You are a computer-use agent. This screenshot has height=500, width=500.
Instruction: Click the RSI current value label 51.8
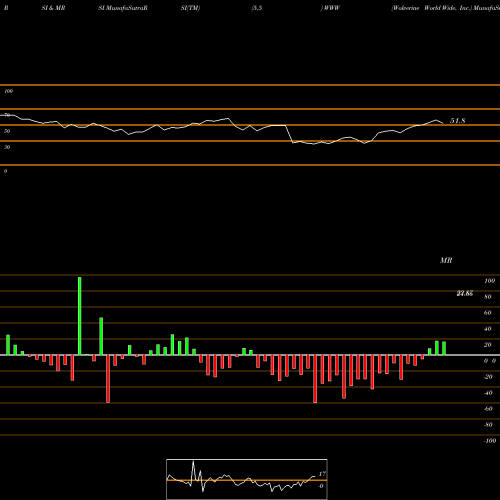(457, 121)
